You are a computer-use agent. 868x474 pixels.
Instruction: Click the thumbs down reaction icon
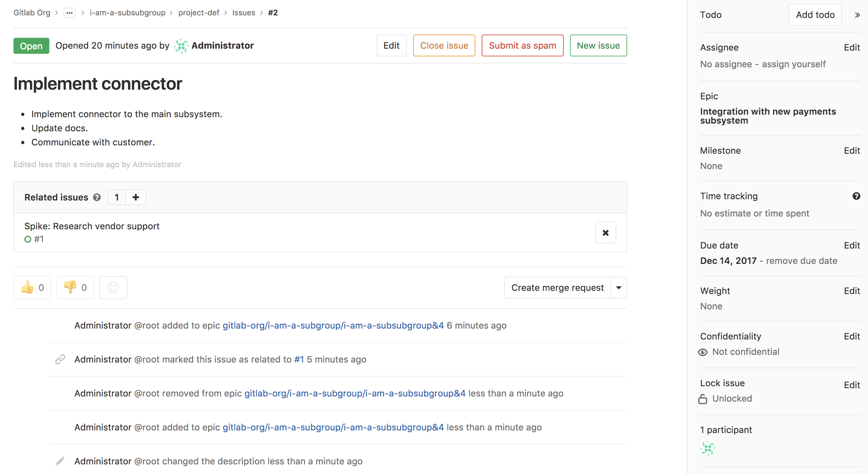[70, 287]
